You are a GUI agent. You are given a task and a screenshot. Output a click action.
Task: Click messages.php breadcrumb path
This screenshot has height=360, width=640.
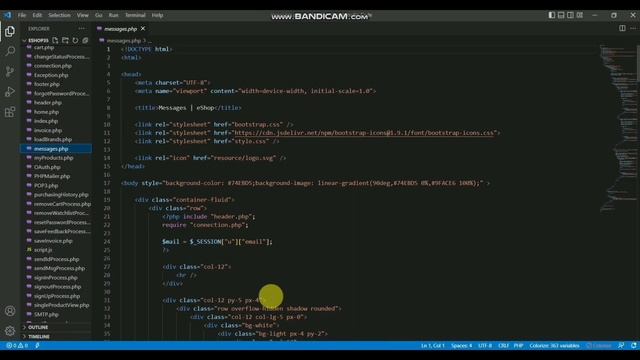click(123, 40)
